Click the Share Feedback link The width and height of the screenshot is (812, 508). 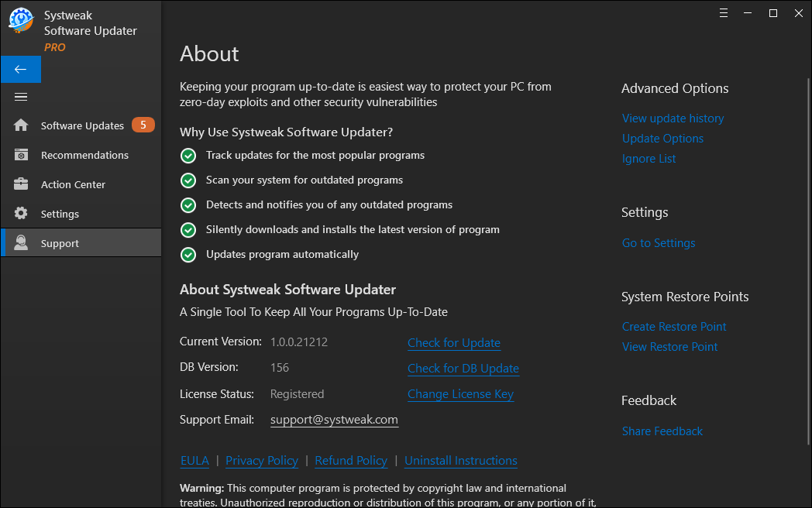point(662,431)
